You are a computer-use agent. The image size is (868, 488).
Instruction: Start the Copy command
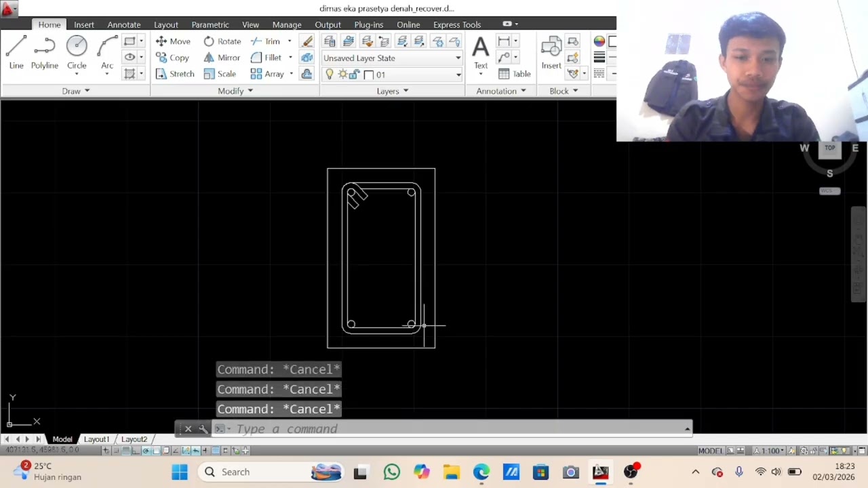[172, 58]
